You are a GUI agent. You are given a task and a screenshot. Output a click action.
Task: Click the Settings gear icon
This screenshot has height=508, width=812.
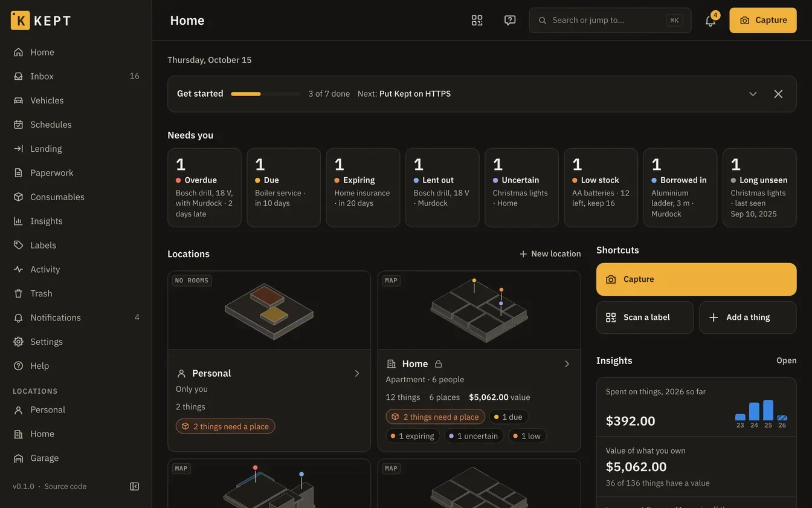19,342
